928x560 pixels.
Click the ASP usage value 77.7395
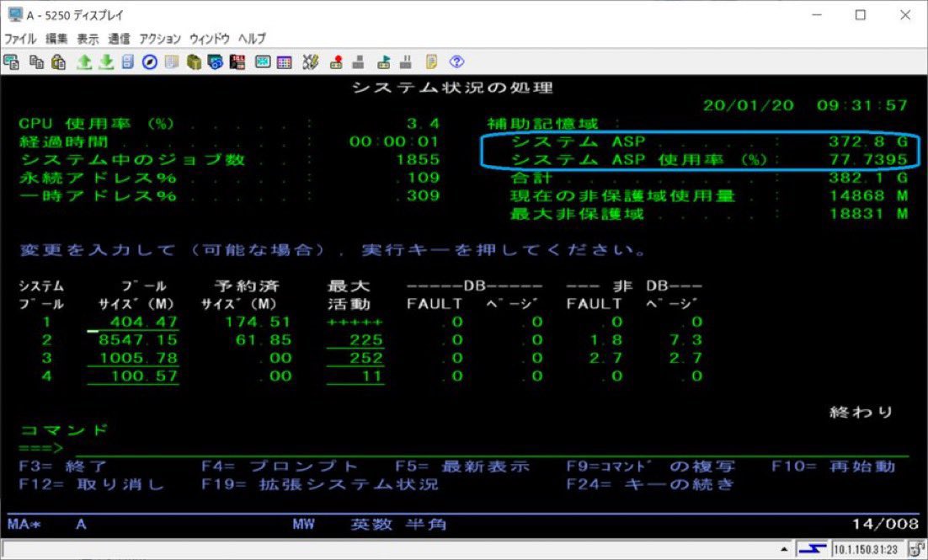coord(868,160)
